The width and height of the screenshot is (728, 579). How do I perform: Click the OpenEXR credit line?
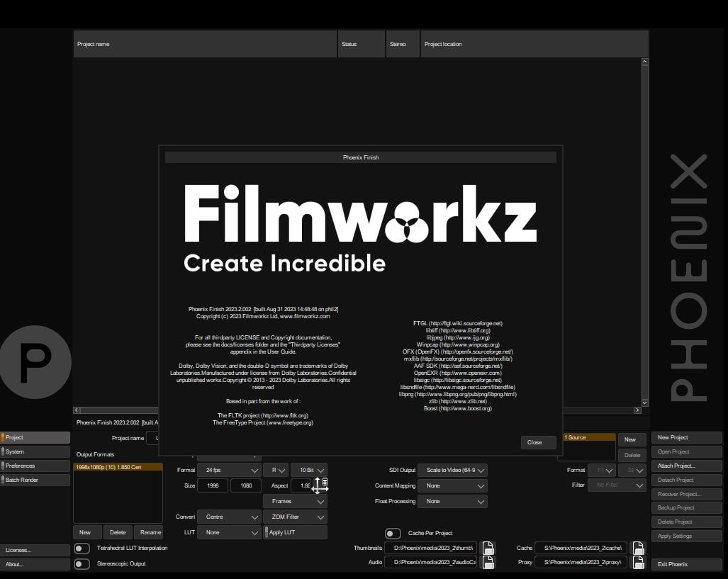tap(457, 373)
